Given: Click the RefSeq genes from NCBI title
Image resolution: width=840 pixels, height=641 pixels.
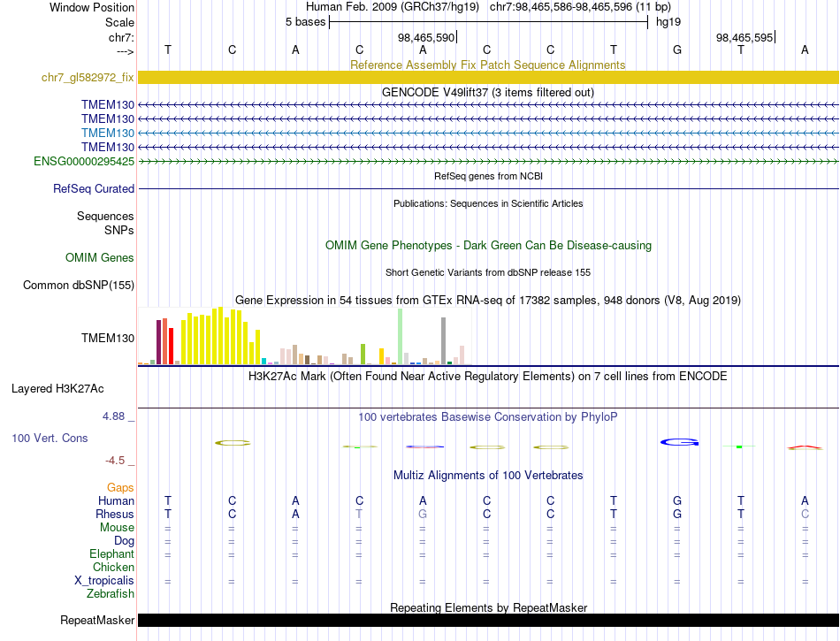Looking at the screenshot, I should coord(488,176).
